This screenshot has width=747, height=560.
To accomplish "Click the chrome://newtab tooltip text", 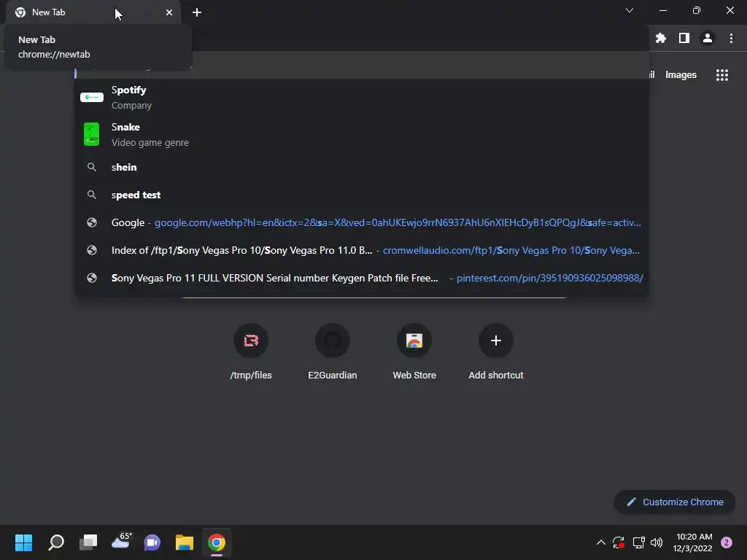I will coord(54,54).
